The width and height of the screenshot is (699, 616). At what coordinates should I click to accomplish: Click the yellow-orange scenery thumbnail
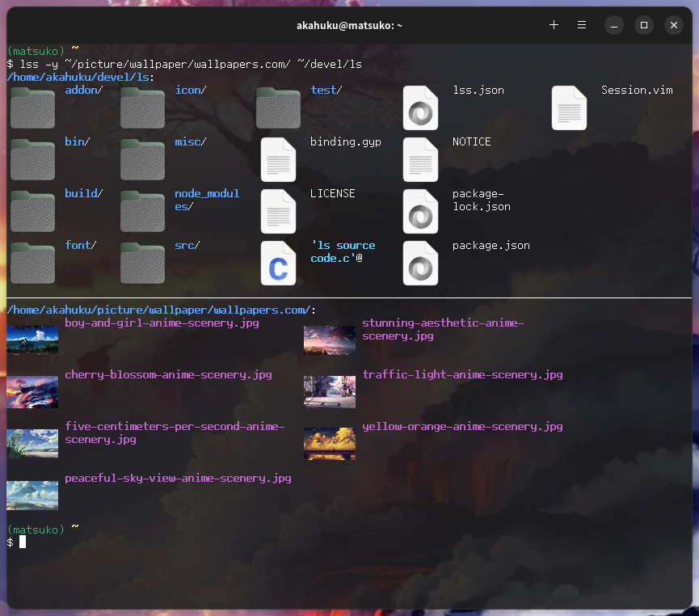(330, 443)
